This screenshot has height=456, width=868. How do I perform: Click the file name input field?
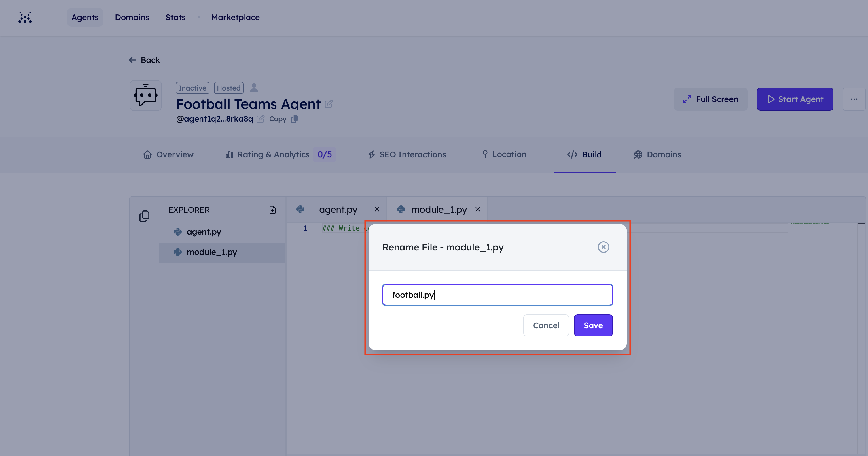coord(497,295)
